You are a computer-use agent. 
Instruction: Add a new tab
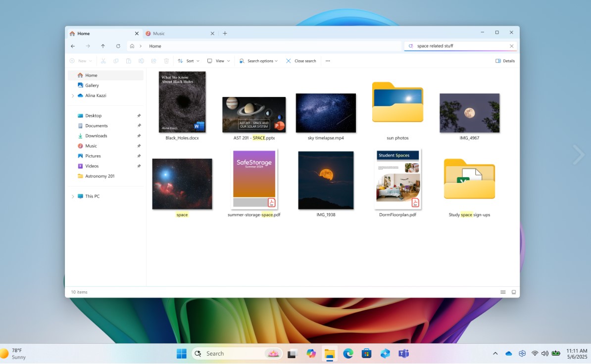click(225, 34)
